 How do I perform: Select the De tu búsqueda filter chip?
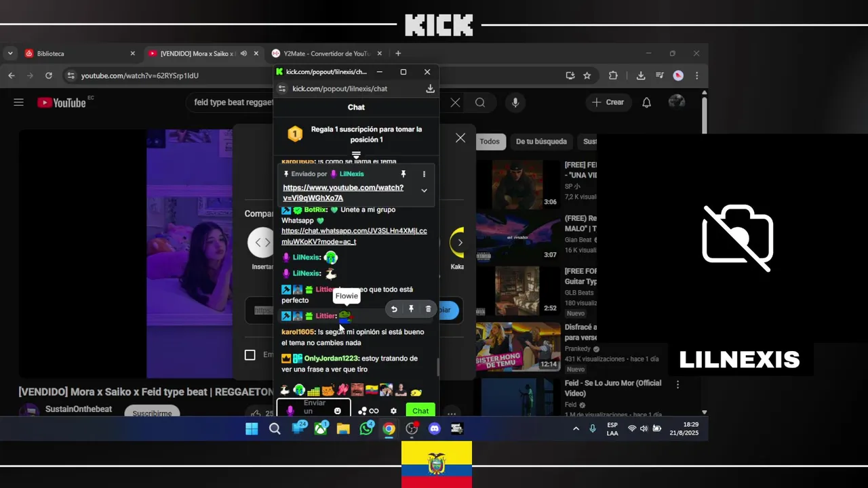541,142
